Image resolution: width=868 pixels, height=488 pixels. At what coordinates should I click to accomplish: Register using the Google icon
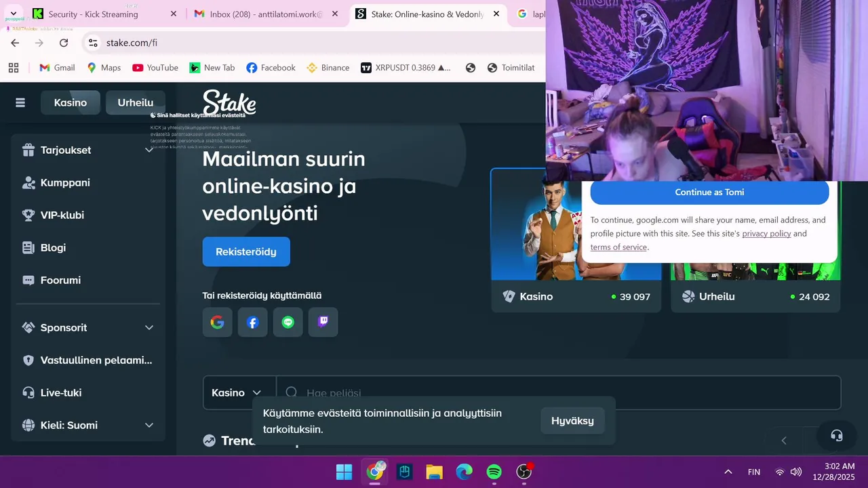tap(217, 322)
